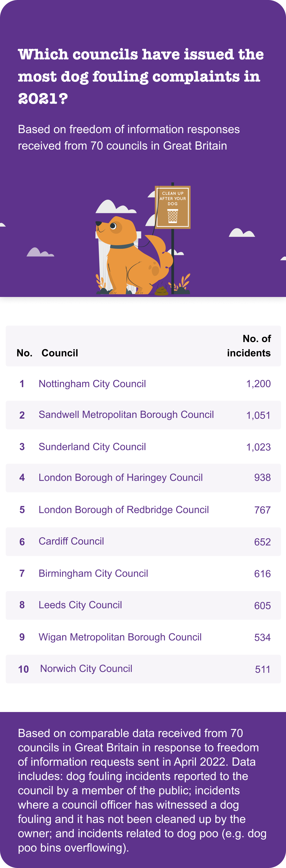286x868 pixels.
Task: Click Sunderland City Council name
Action: 92,447
